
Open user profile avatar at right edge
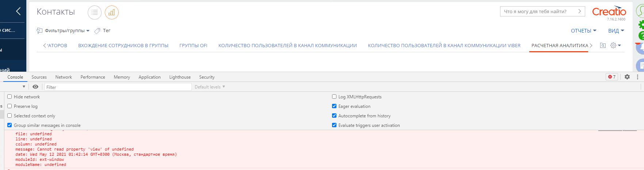[640, 11]
